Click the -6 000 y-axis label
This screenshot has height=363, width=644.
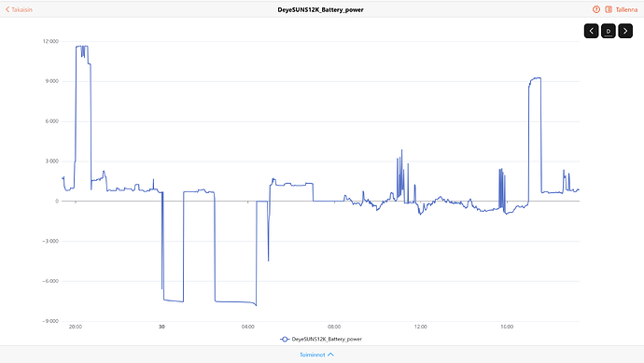click(50, 281)
